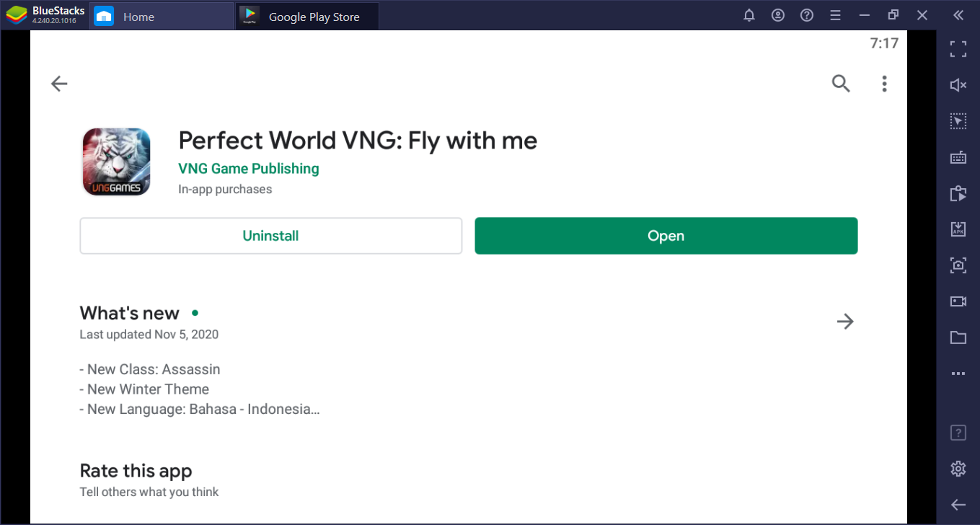Click the cursor lock icon in sidebar
This screenshot has height=525, width=980.
[x=958, y=121]
